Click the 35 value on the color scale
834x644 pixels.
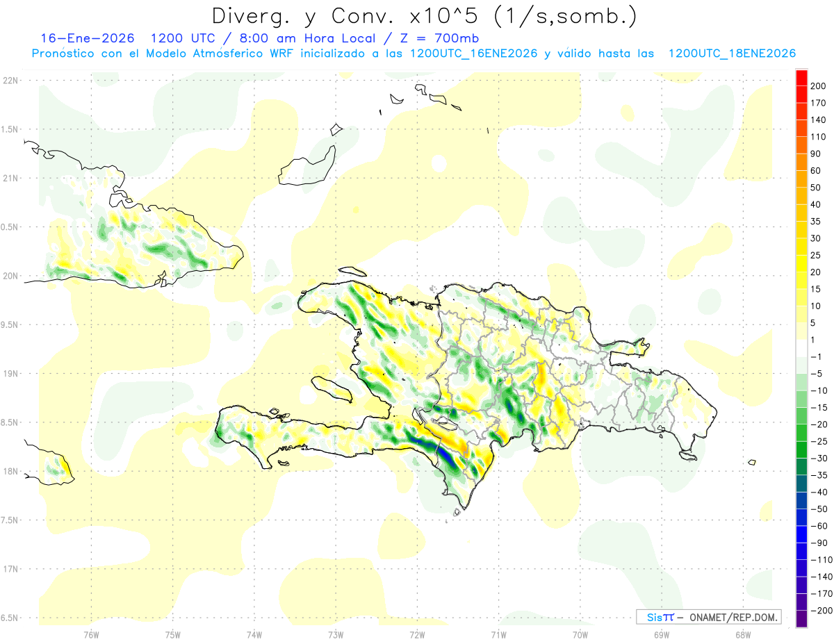point(817,222)
